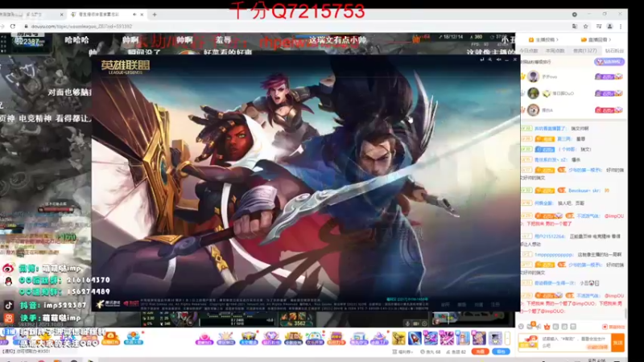Click the chat panel scrollbar

click(625, 314)
